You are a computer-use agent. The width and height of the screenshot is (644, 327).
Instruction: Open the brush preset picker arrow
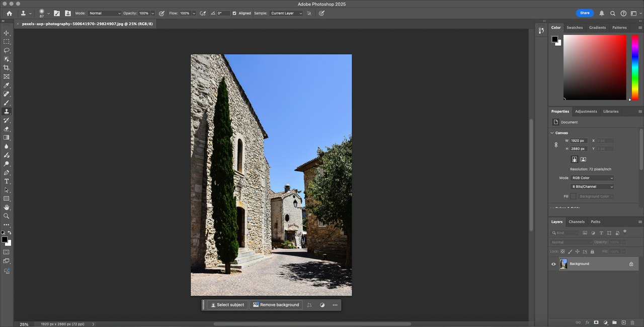click(48, 13)
